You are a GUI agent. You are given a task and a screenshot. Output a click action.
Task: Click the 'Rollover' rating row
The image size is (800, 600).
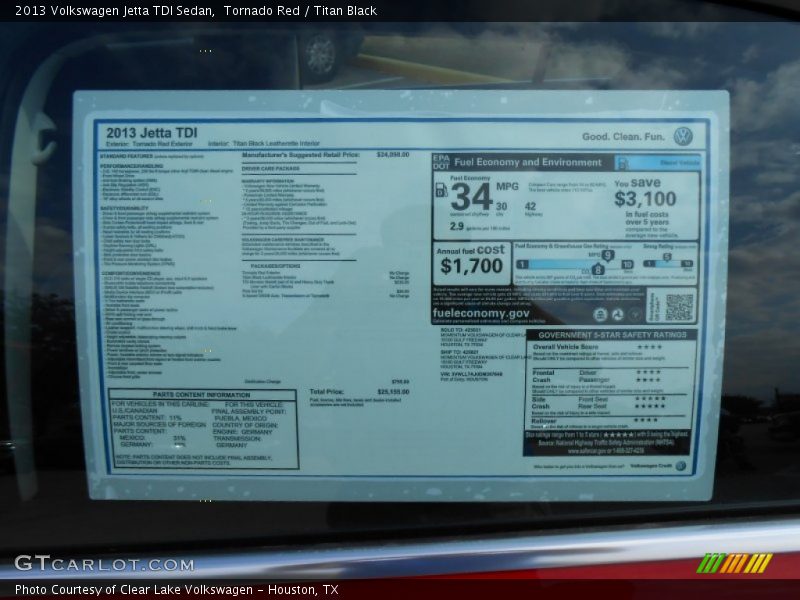coord(595,421)
